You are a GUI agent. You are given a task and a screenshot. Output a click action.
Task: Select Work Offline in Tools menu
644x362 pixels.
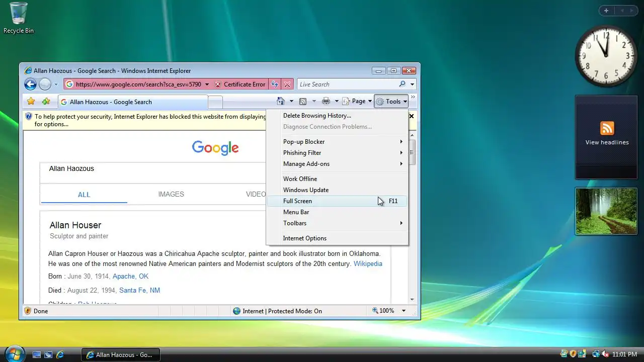(x=337, y=179)
